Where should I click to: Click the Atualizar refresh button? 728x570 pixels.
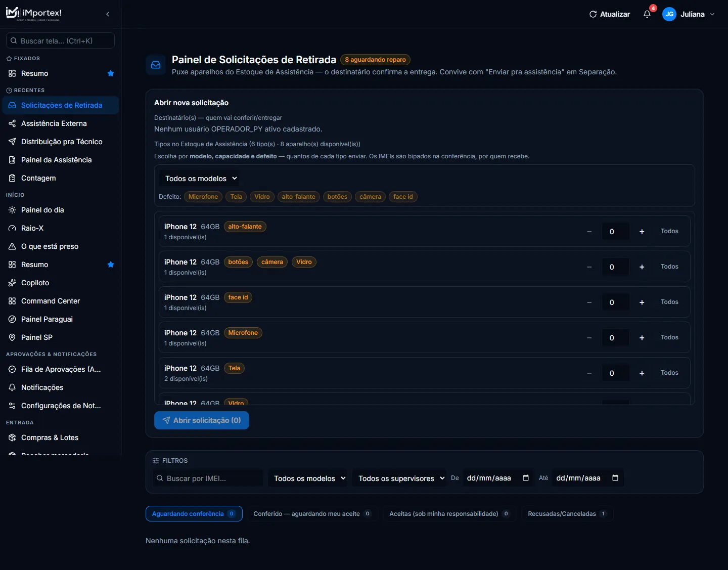pos(610,14)
